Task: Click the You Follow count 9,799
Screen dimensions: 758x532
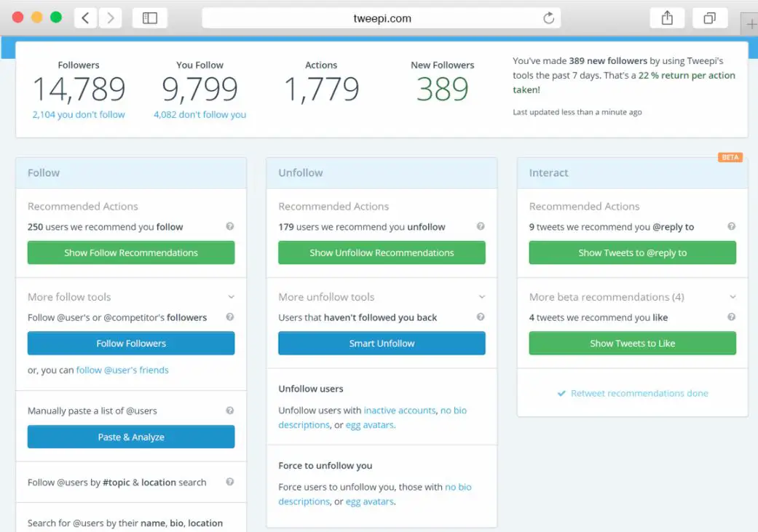Action: click(x=200, y=90)
